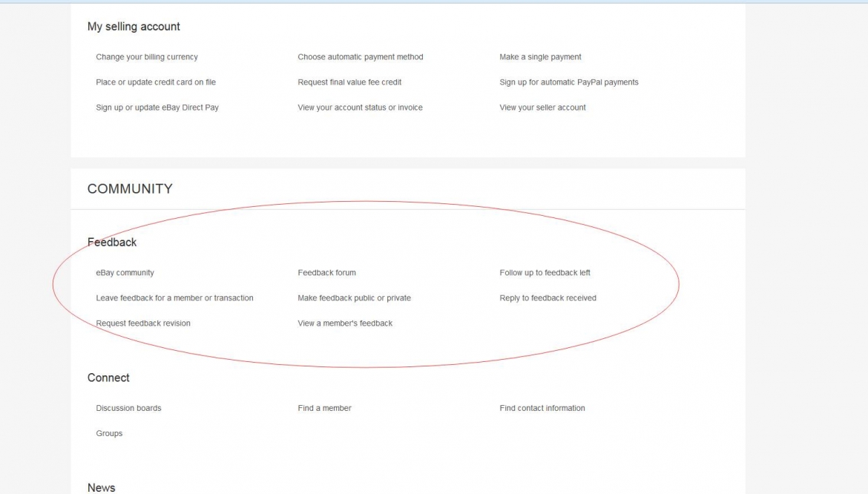Open the Feedback forum link
The width and height of the screenshot is (868, 494).
(326, 273)
